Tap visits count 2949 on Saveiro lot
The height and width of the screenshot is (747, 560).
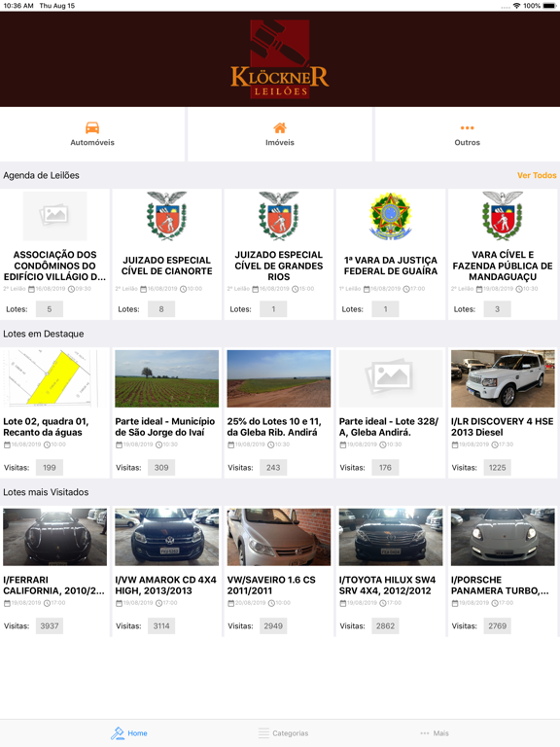tap(273, 626)
